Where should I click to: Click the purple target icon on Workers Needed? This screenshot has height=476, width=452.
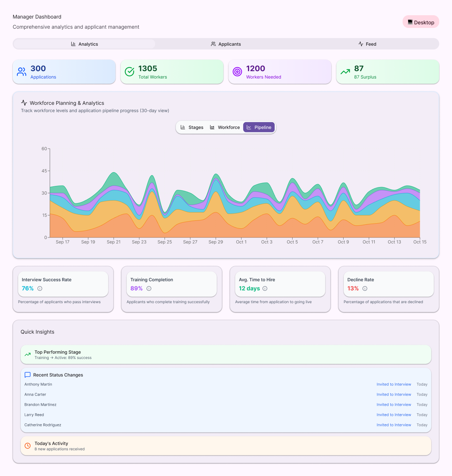[237, 72]
